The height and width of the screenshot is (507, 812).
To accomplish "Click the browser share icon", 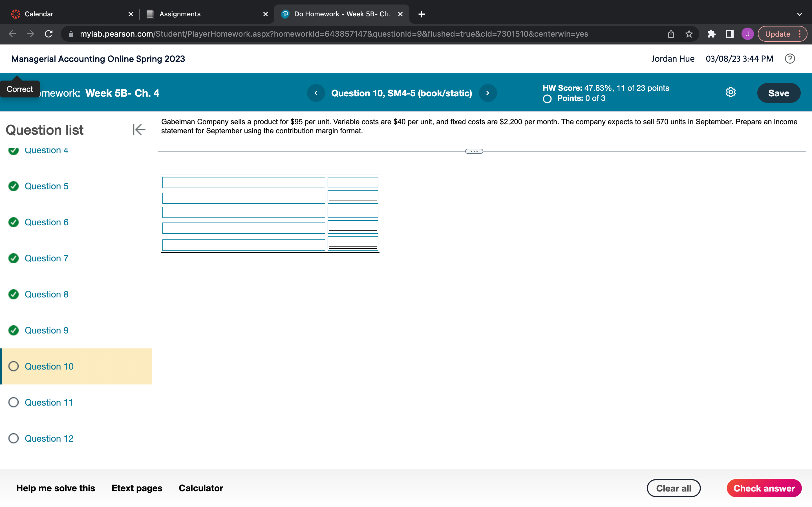I will [670, 34].
